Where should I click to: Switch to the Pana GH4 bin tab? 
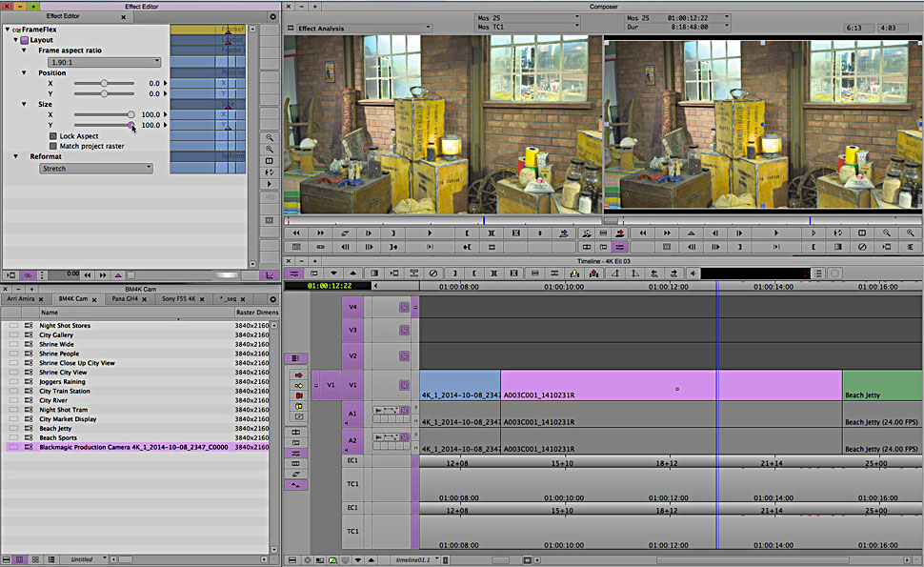126,298
